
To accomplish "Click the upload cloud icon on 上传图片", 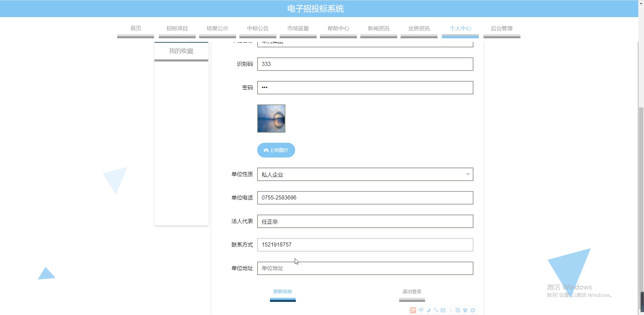I will click(266, 150).
